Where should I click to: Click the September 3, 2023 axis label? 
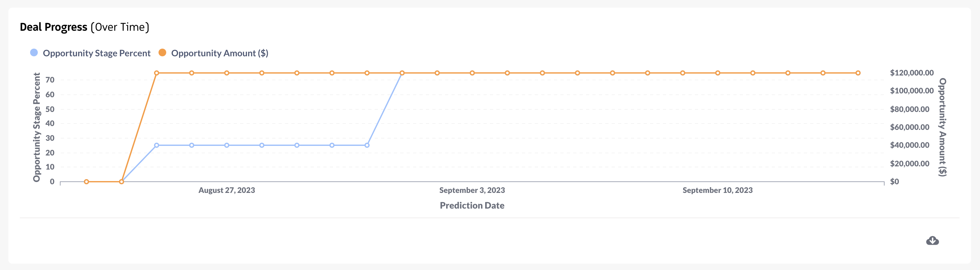(472, 190)
